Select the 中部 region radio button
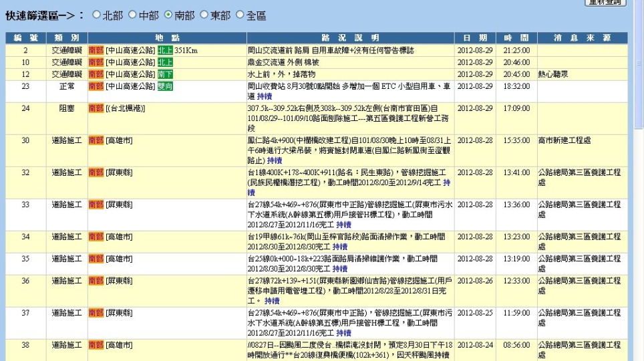The width and height of the screenshot is (644, 361). [132, 14]
